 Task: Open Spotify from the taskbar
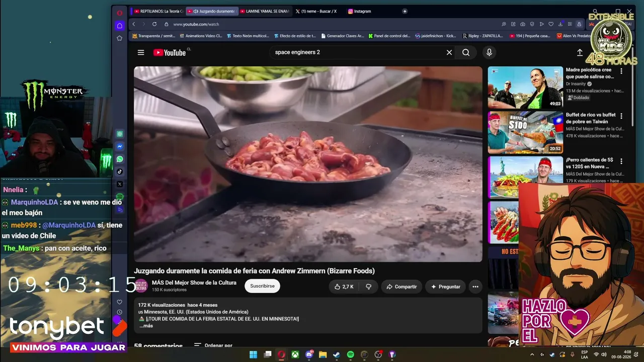(x=351, y=354)
